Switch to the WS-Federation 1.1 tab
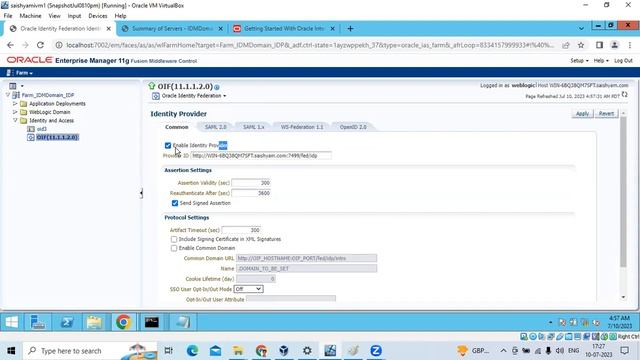Viewport: 640px width, 360px height. (302, 127)
